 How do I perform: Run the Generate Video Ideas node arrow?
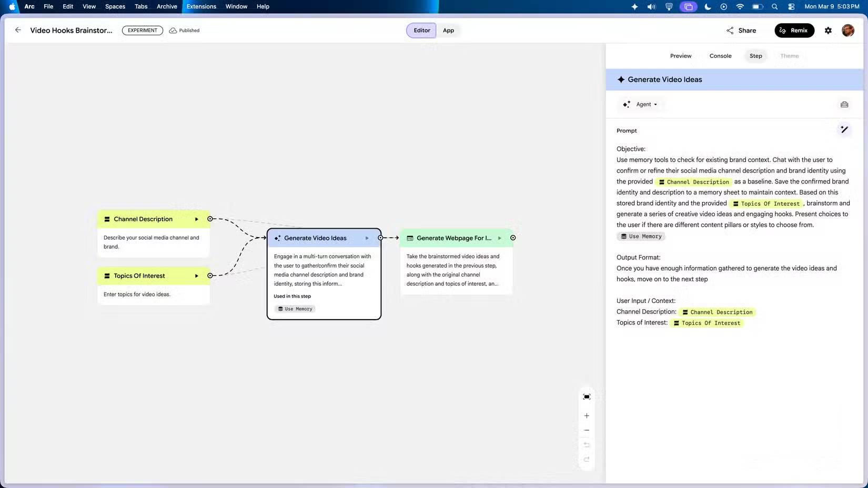tap(367, 238)
